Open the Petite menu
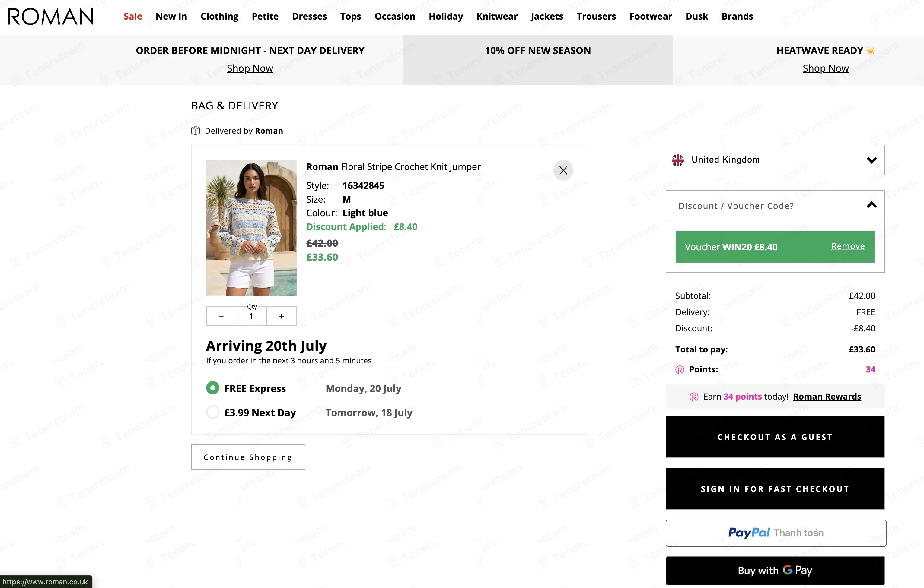This screenshot has width=924, height=588. 265,17
